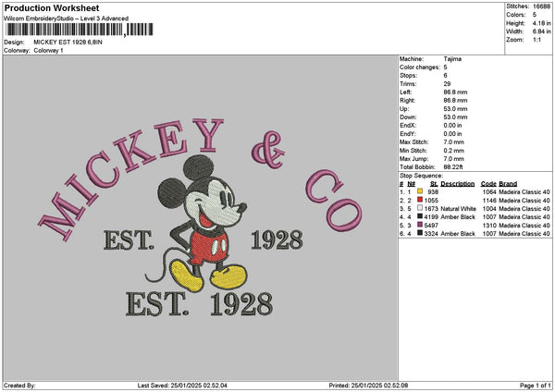Click the 'Description' column header

click(457, 184)
